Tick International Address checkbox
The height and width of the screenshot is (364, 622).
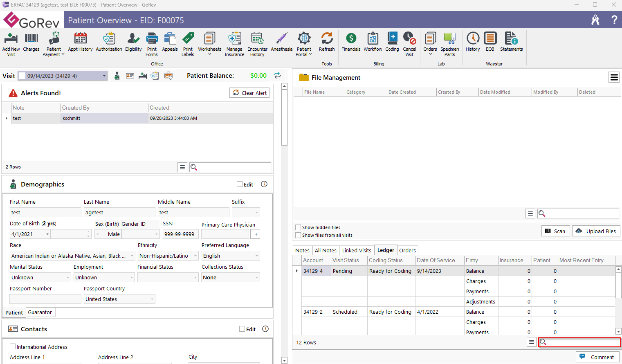click(x=13, y=346)
